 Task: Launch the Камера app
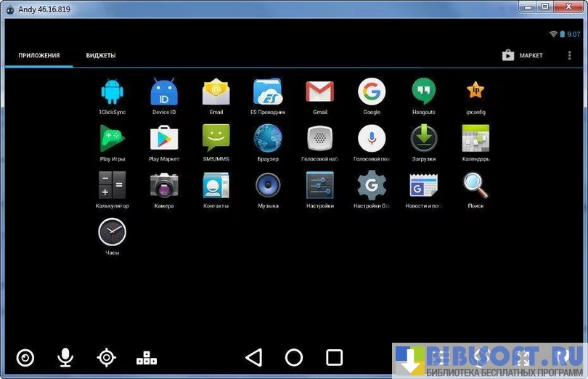pos(164,186)
